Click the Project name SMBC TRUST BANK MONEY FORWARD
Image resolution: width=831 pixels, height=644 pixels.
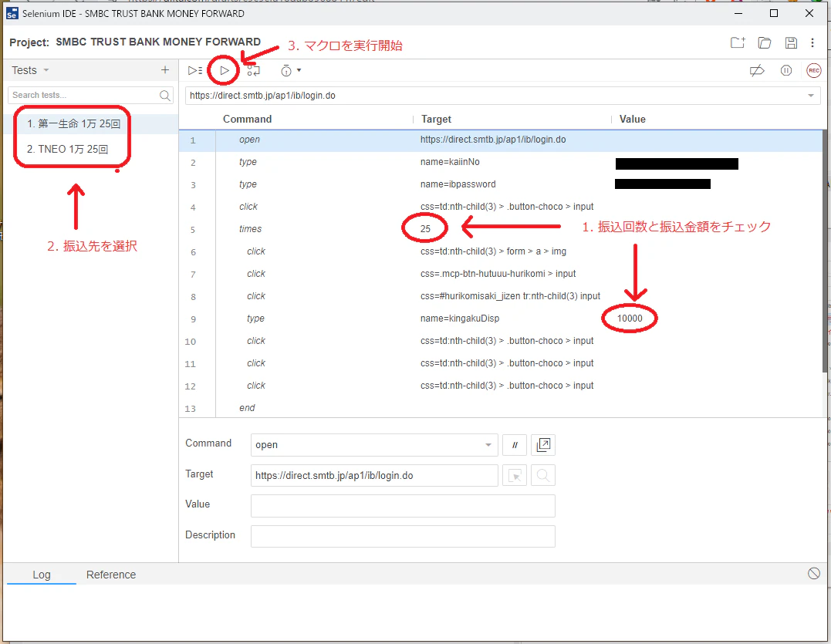click(158, 42)
